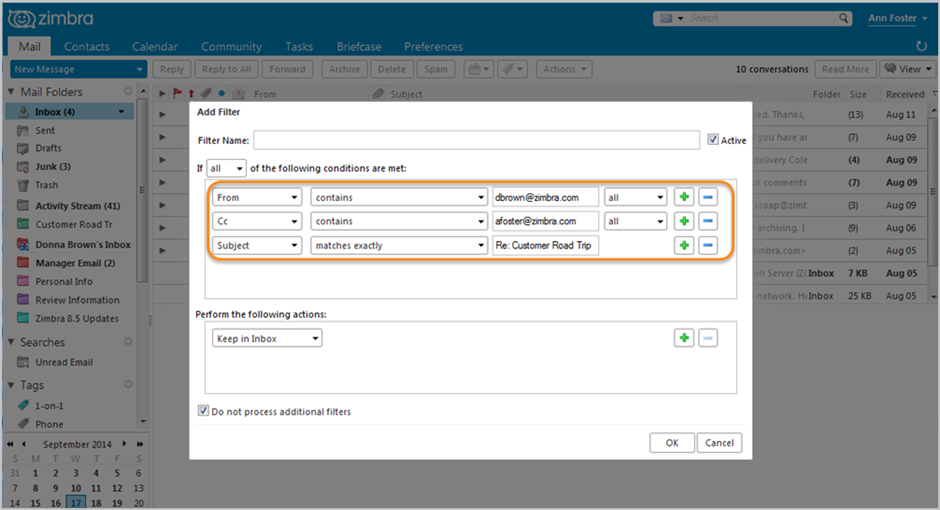Open the Cc field dropdown

click(x=257, y=221)
